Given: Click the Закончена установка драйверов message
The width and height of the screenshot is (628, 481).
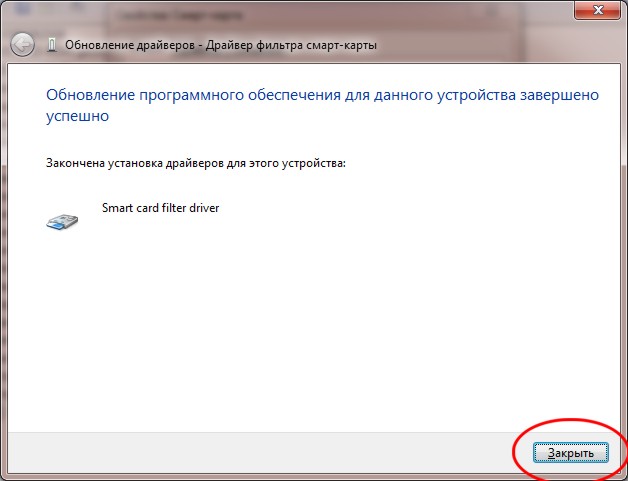Looking at the screenshot, I should pos(196,162).
